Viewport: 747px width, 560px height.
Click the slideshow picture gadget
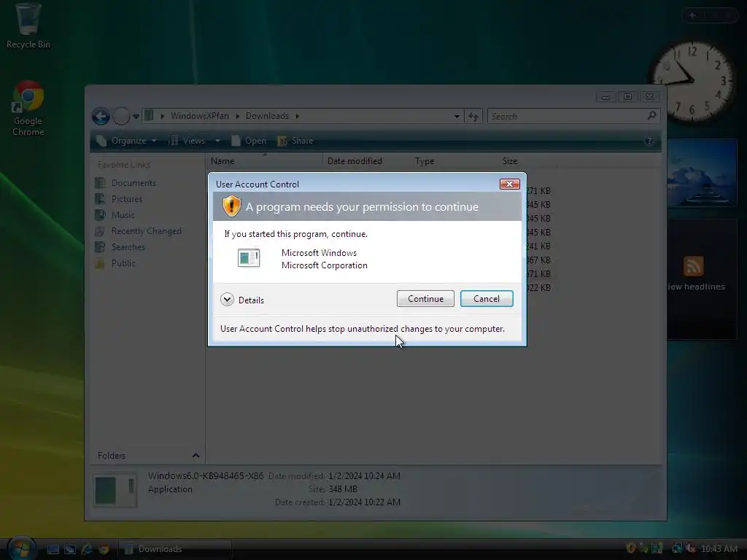(x=702, y=172)
